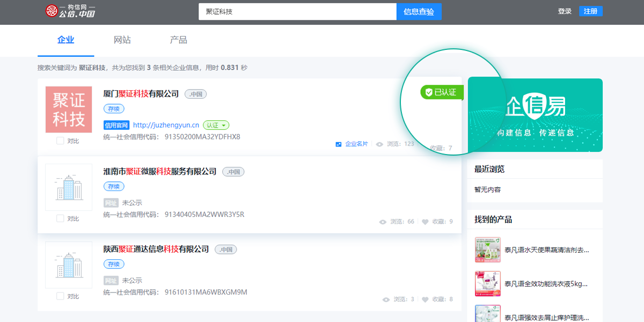
Task: Focus the search field containing 聚证科技
Action: click(x=297, y=11)
